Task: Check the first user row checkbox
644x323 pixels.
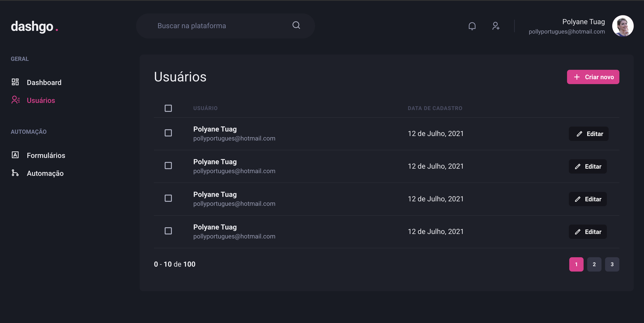Action: 168,133
